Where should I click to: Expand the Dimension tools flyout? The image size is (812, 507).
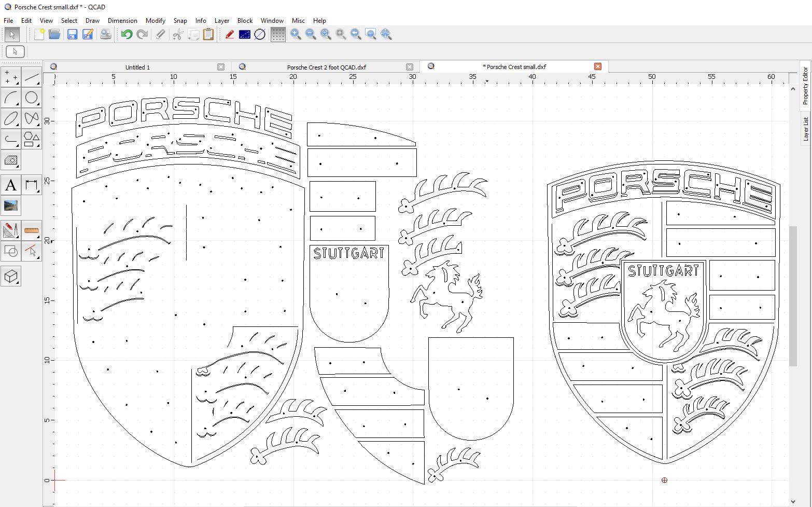coord(32,185)
